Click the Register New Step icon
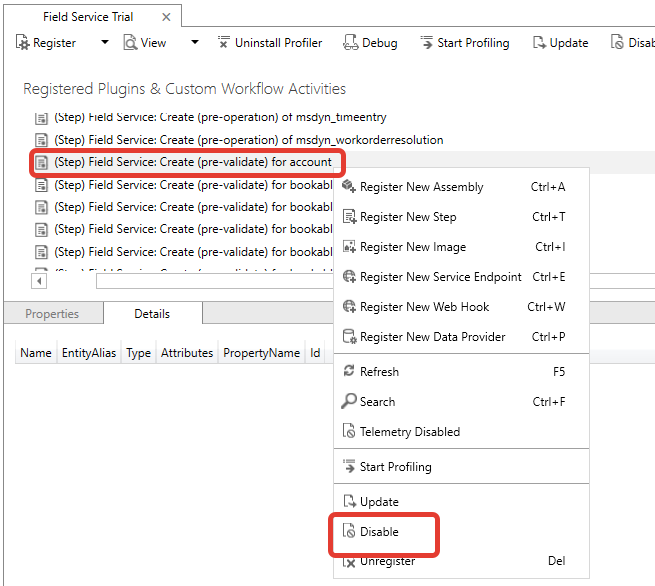The height and width of the screenshot is (586, 655). click(349, 217)
